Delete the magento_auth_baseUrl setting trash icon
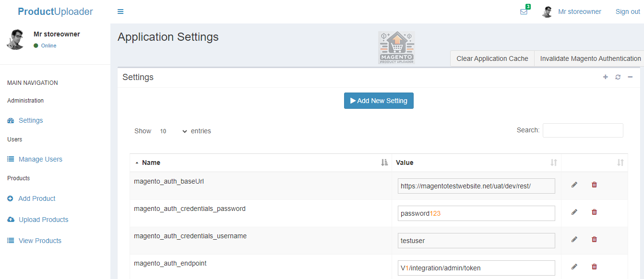The width and height of the screenshot is (644, 279). tap(594, 185)
